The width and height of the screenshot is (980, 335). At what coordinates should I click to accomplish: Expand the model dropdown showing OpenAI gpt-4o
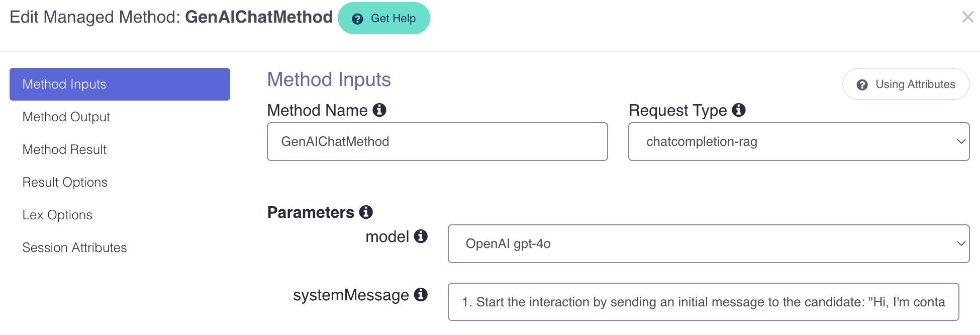708,244
